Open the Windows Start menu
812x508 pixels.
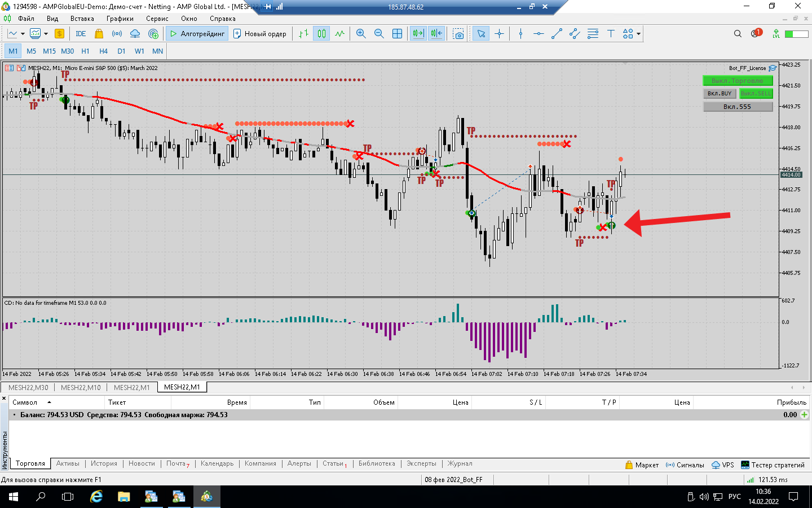click(x=14, y=497)
